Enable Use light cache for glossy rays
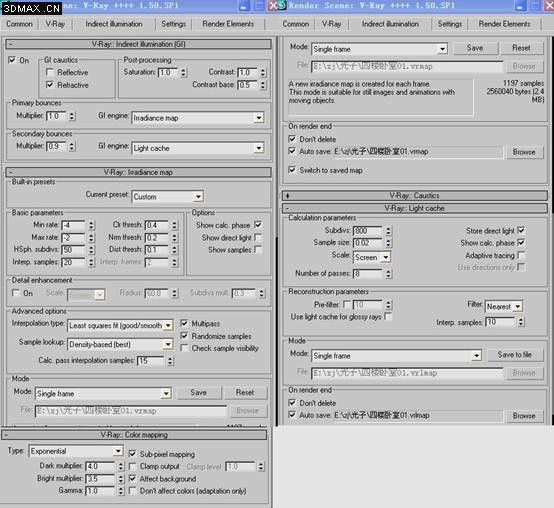 pyautogui.click(x=388, y=317)
